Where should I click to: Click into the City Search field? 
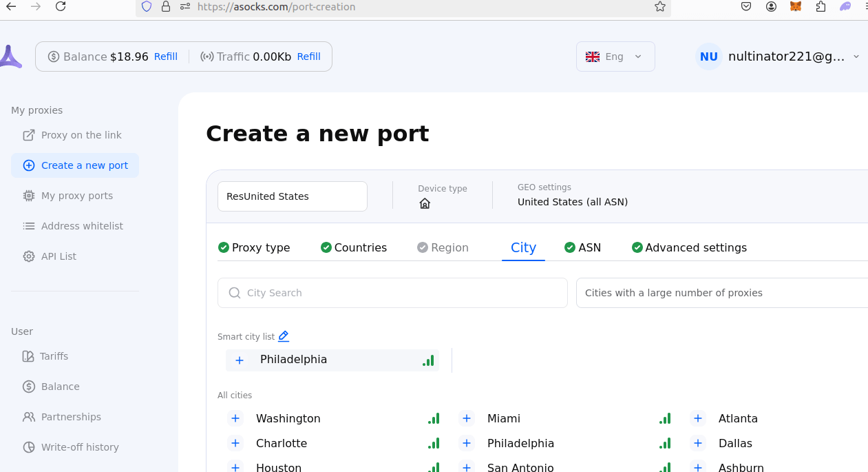click(x=392, y=293)
